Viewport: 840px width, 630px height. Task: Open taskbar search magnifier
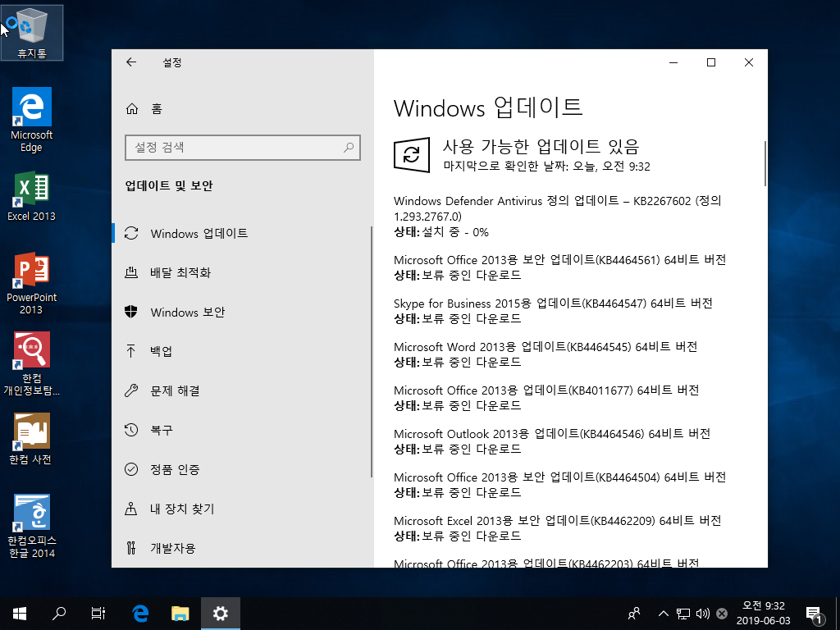coord(59,614)
